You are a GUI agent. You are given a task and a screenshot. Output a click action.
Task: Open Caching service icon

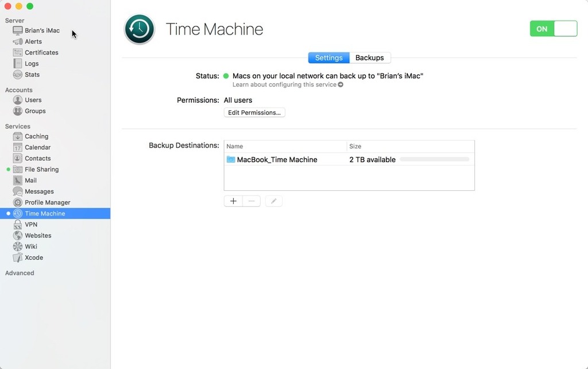coord(18,136)
